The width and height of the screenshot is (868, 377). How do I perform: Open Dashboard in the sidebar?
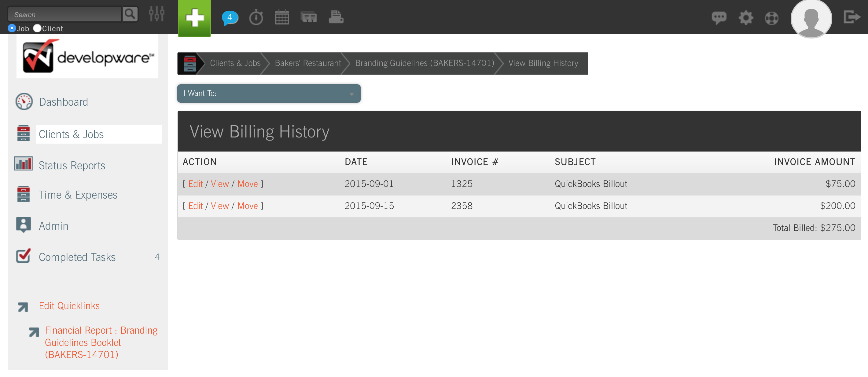click(x=63, y=102)
